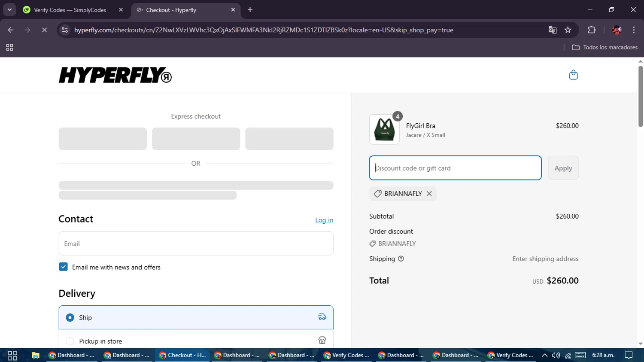Bookmark this page with the star icon
Screen dimensions: 644x362
click(x=568, y=30)
